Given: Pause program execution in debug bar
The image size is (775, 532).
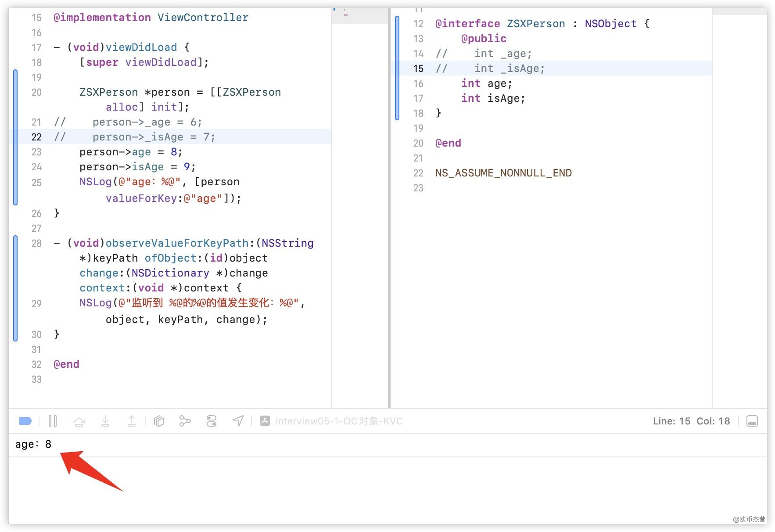Looking at the screenshot, I should point(53,421).
